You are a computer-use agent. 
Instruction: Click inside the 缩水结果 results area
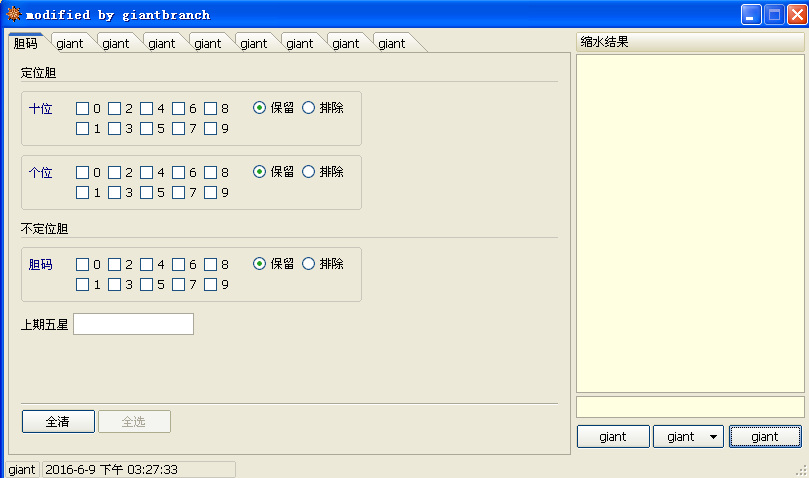coord(690,224)
